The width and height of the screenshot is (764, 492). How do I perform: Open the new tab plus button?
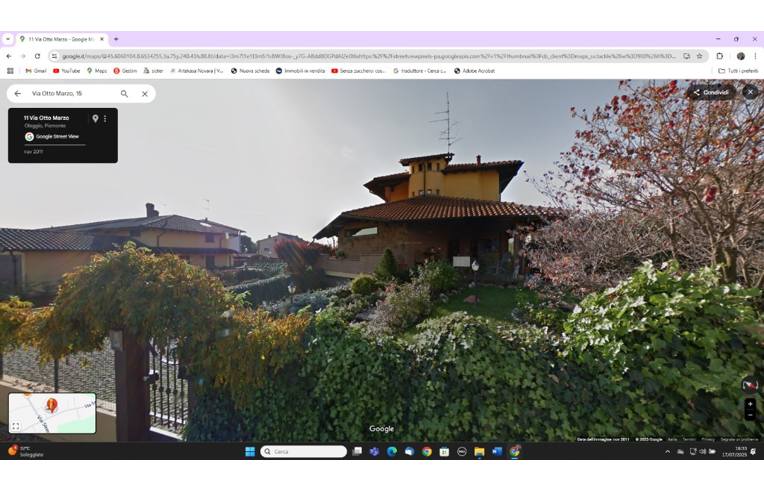(116, 39)
